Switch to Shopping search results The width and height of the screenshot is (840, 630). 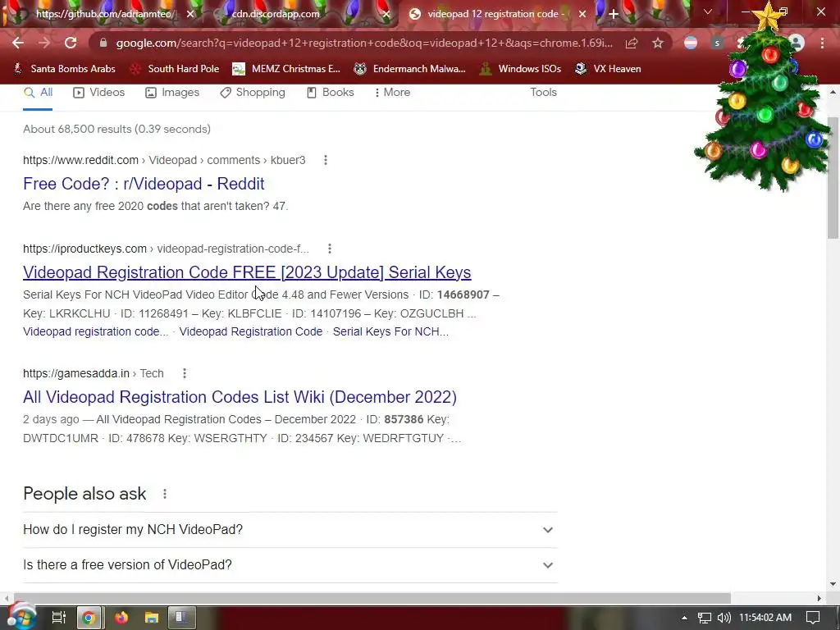[253, 93]
